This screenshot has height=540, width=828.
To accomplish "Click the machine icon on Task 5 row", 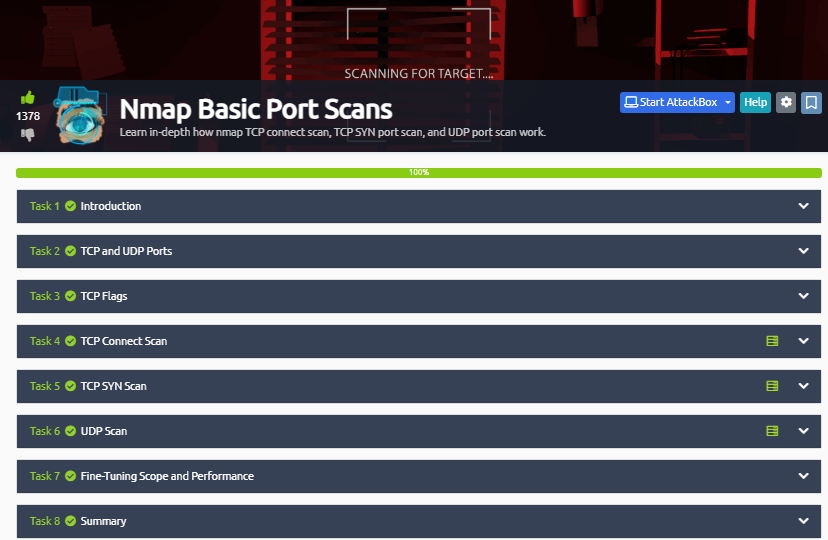I will pyautogui.click(x=772, y=386).
